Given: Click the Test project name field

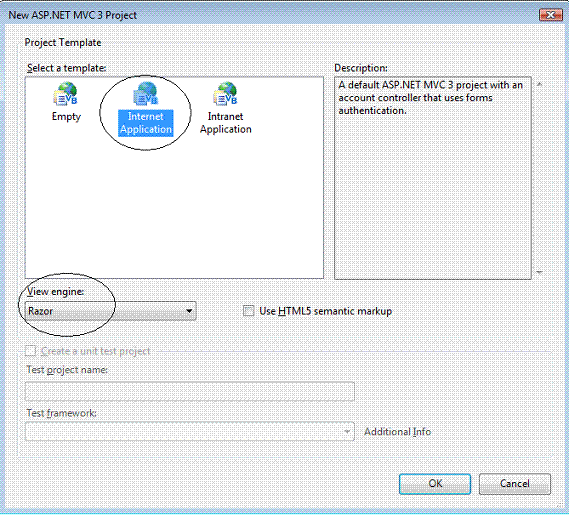Looking at the screenshot, I should click(x=189, y=391).
